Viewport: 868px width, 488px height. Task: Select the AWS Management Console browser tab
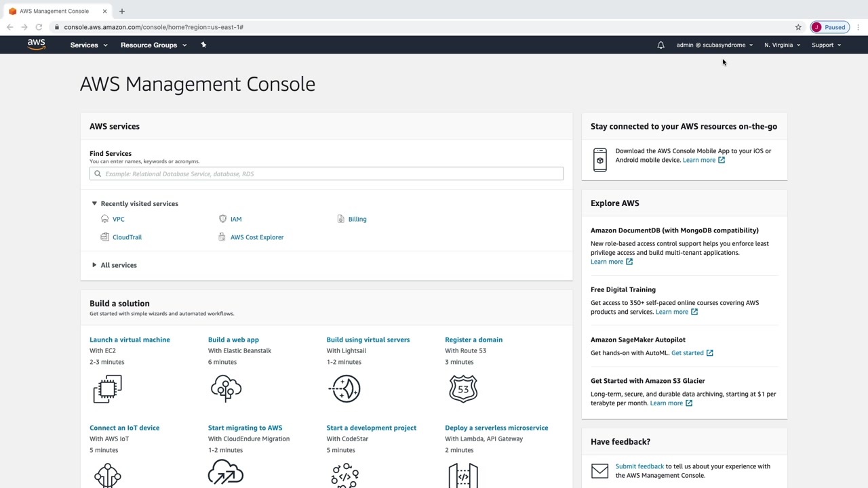click(54, 11)
